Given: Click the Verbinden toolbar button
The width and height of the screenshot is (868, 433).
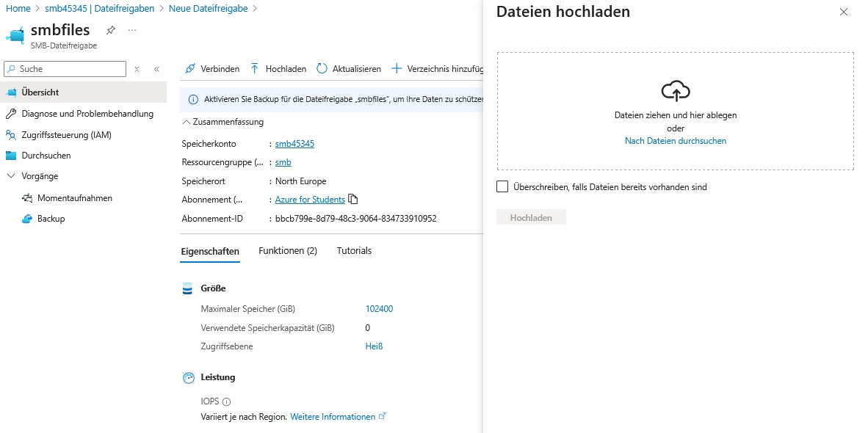Looking at the screenshot, I should click(211, 69).
